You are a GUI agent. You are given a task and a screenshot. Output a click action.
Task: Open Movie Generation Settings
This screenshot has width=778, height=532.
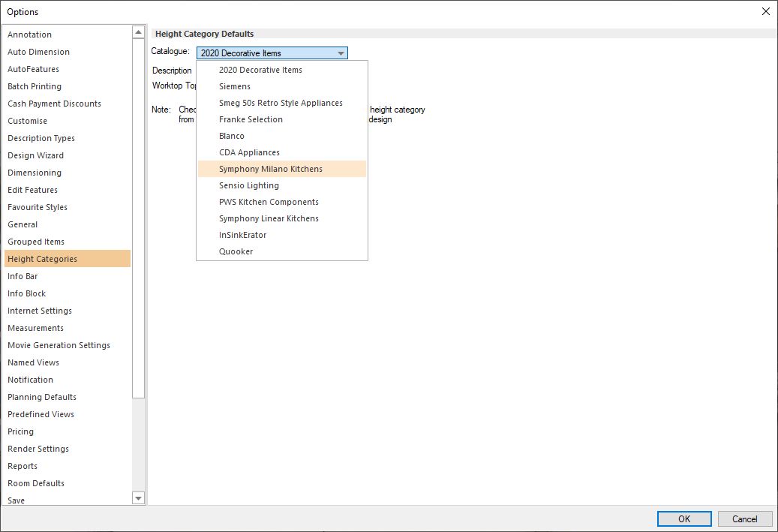point(68,345)
